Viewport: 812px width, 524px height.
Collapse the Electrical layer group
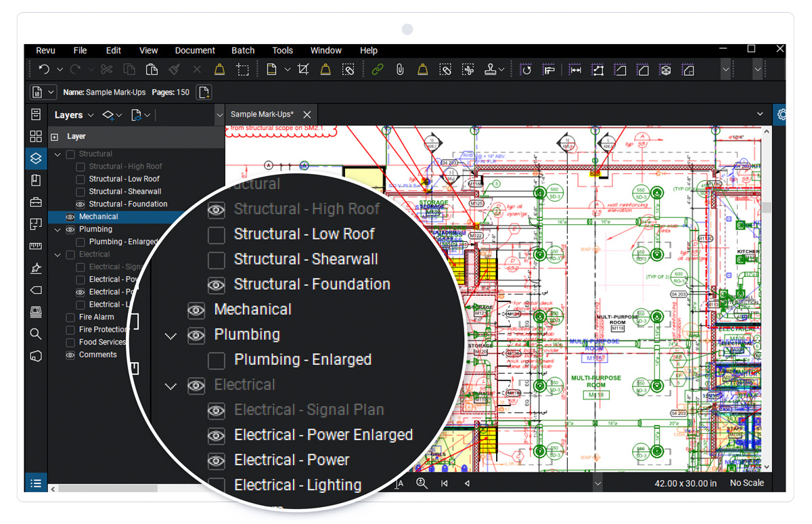(58, 255)
